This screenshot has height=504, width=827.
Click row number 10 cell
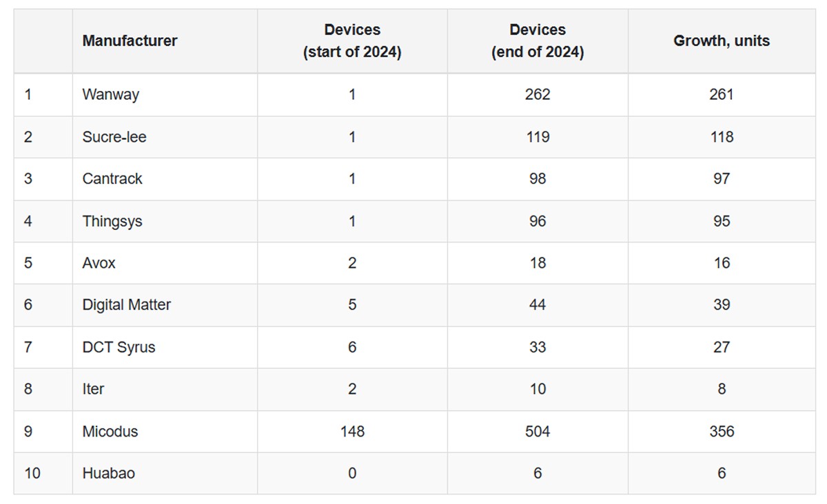(32, 473)
